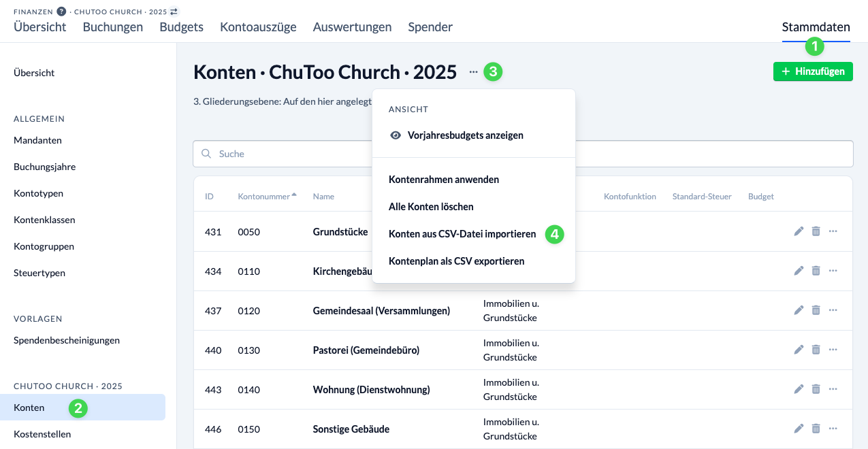Select Kontenplan als CSV exportieren
This screenshot has width=868, height=449.
pyautogui.click(x=456, y=261)
